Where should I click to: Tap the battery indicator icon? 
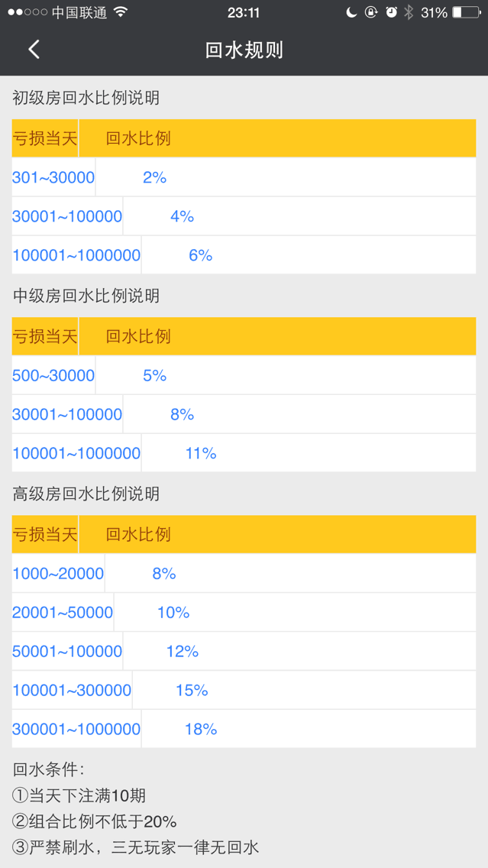[467, 12]
